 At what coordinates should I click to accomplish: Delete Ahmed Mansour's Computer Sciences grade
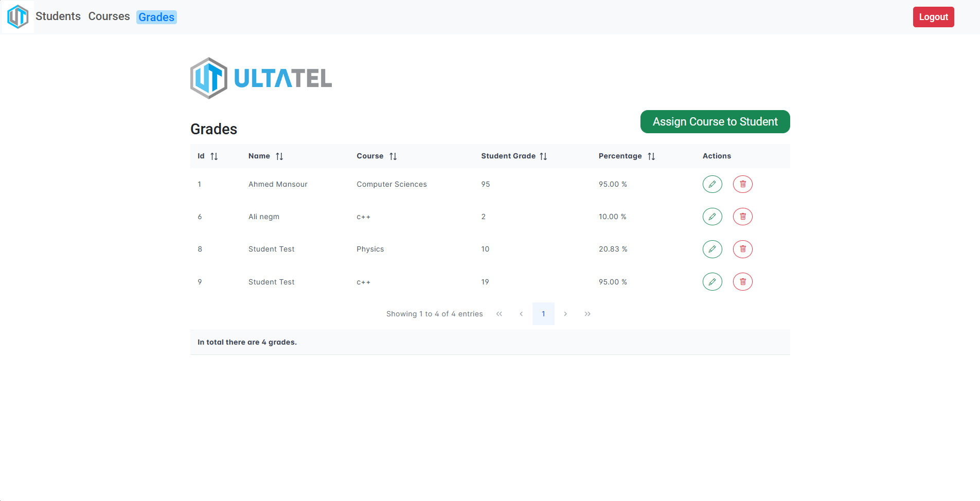tap(742, 184)
